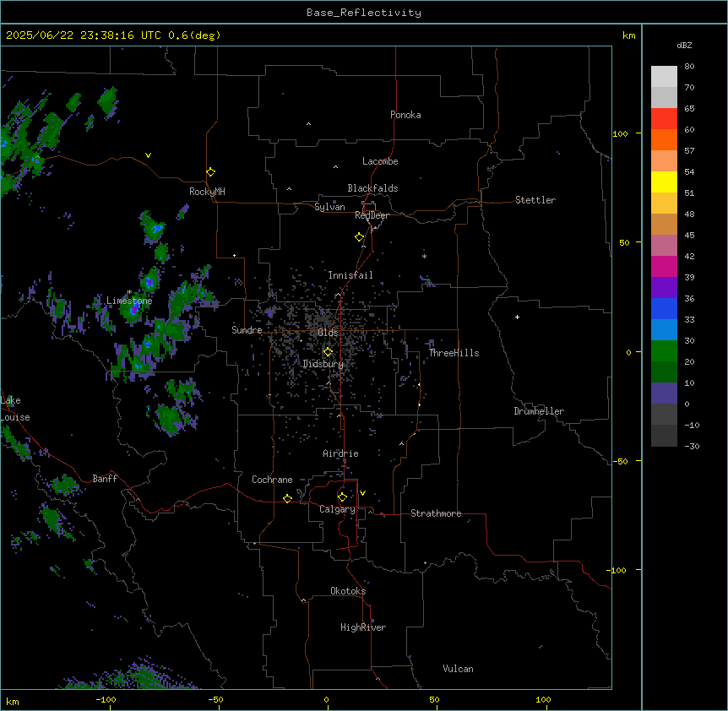This screenshot has width=728, height=711.
Task: Click the RockyMH label
Action: [x=207, y=192]
